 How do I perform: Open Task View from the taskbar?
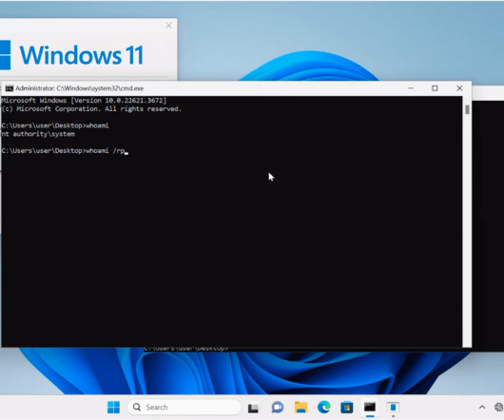click(253, 408)
